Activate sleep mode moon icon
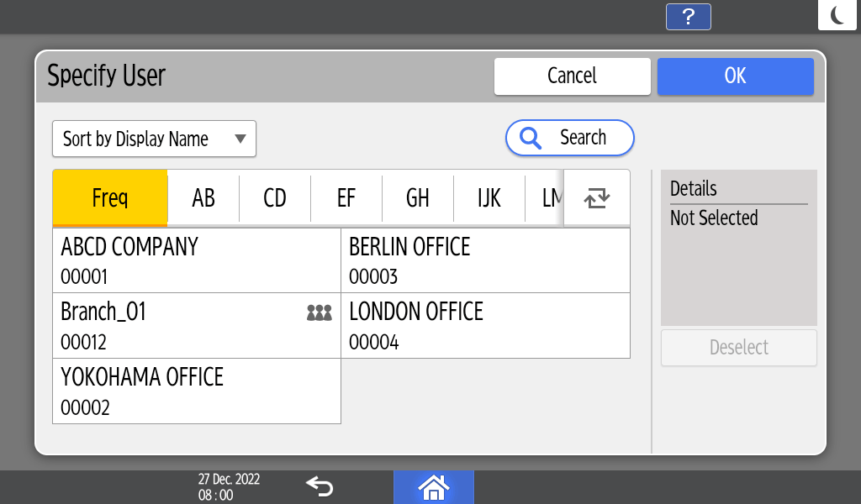861x504 pixels. [x=837, y=15]
